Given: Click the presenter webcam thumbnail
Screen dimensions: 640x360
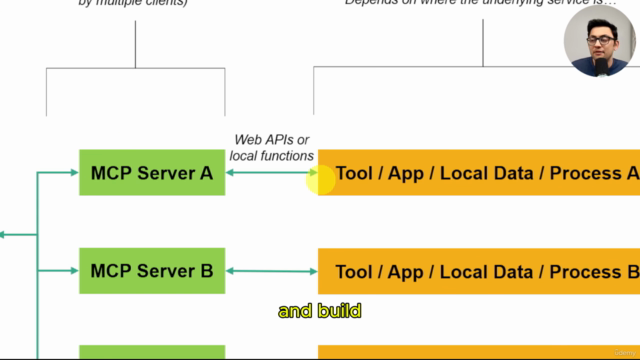Looking at the screenshot, I should [599, 41].
